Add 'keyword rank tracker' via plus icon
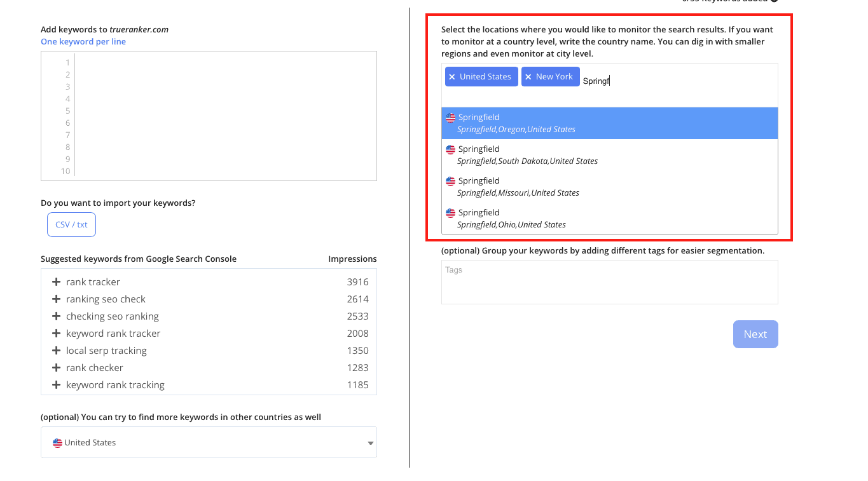 56,334
